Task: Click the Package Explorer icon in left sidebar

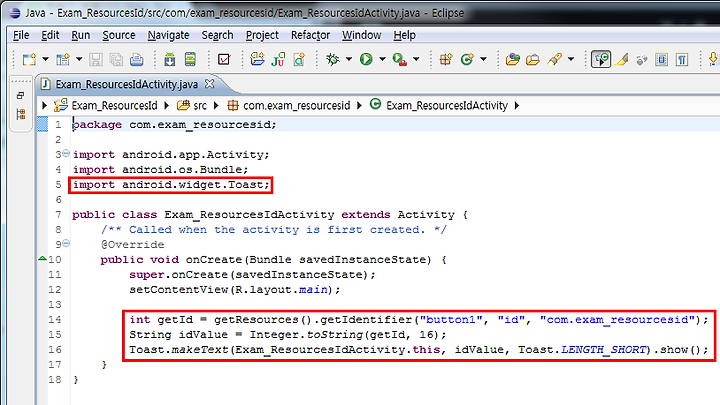Action: point(21,114)
